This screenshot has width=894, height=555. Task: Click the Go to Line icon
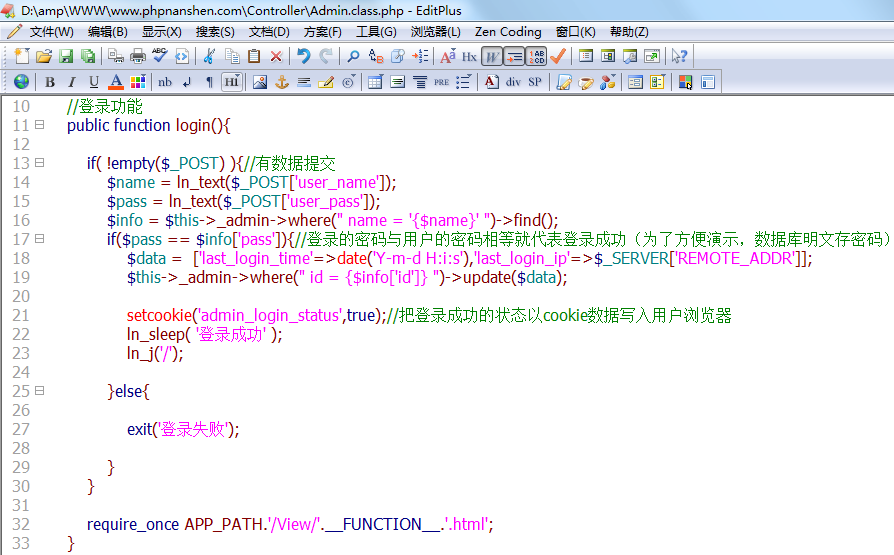420,56
